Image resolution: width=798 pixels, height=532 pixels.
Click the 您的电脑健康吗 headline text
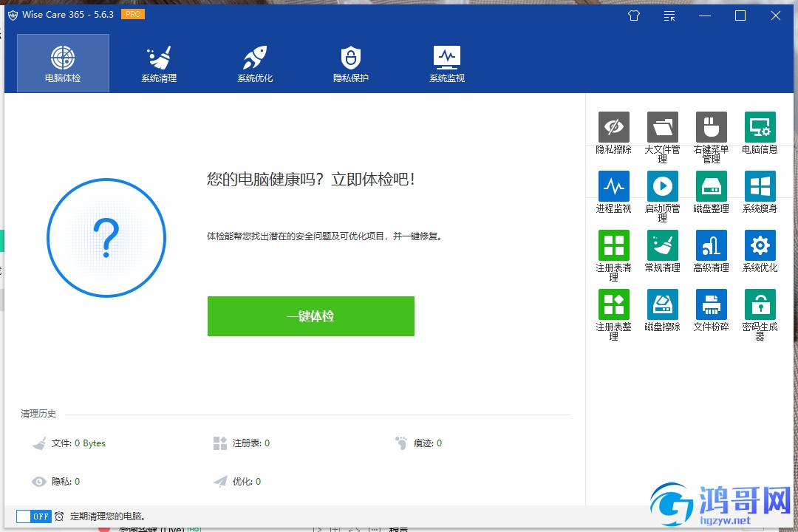click(311, 180)
